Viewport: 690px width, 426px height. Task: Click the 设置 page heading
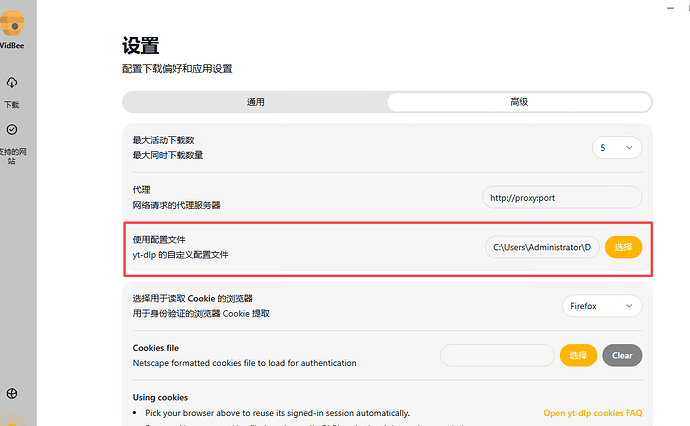(140, 45)
